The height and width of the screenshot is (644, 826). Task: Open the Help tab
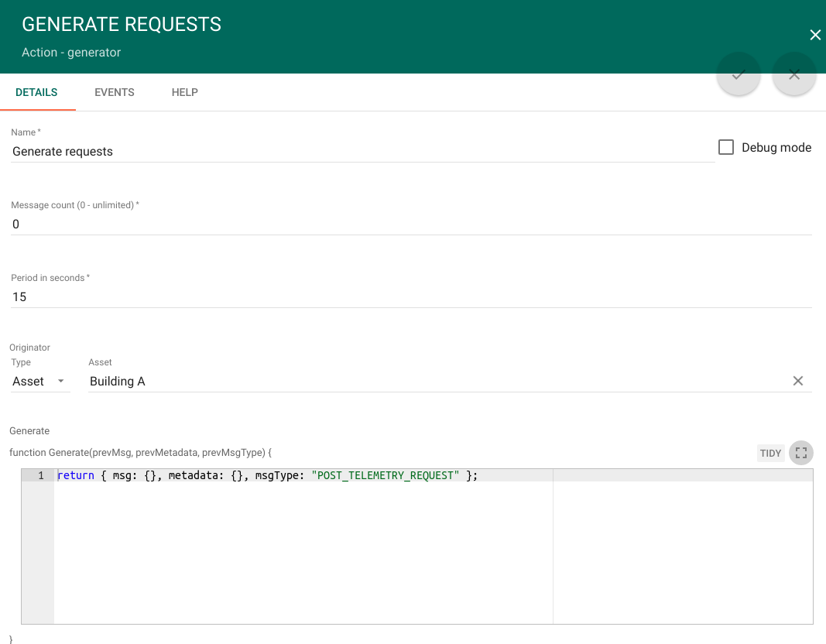tap(185, 92)
